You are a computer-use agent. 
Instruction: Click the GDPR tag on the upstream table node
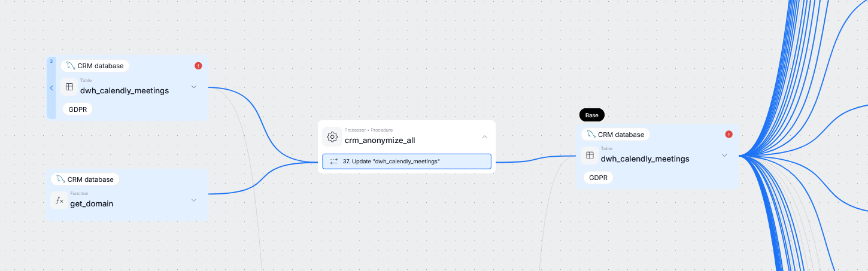click(x=78, y=109)
